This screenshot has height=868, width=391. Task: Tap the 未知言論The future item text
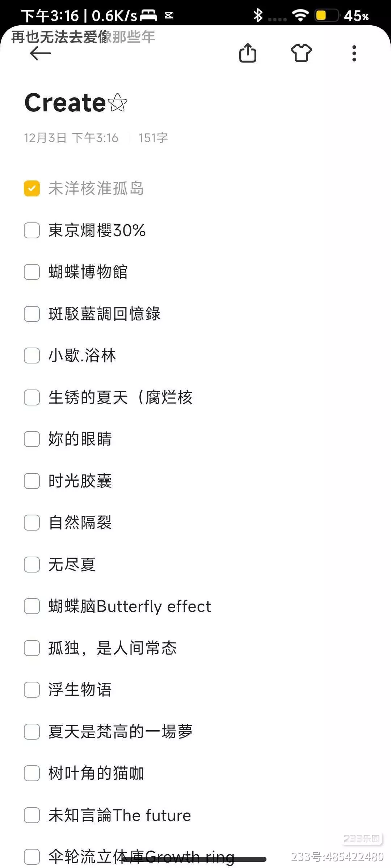[x=119, y=815]
